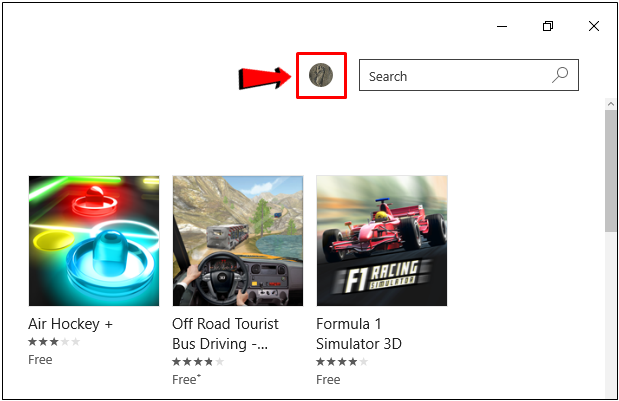Image resolution: width=619 pixels, height=401 pixels.
Task: Open the Off Road Tourist Bus Driving thumbnail
Action: tap(238, 241)
